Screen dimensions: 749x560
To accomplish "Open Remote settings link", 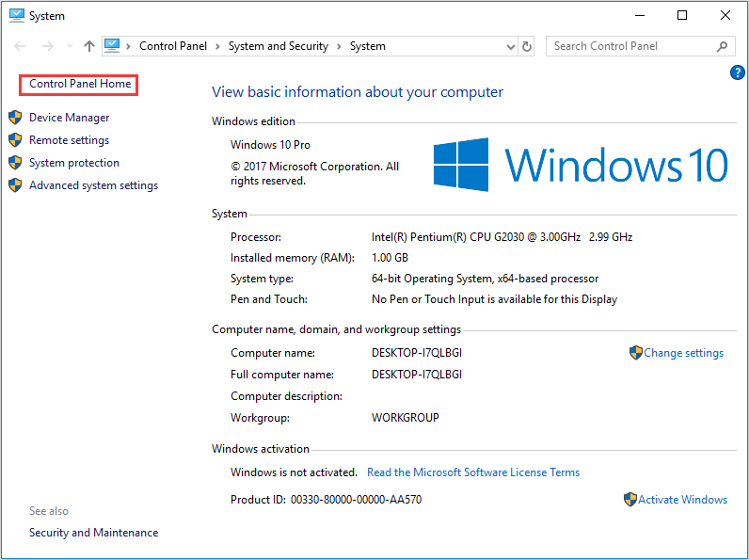I will pos(70,140).
